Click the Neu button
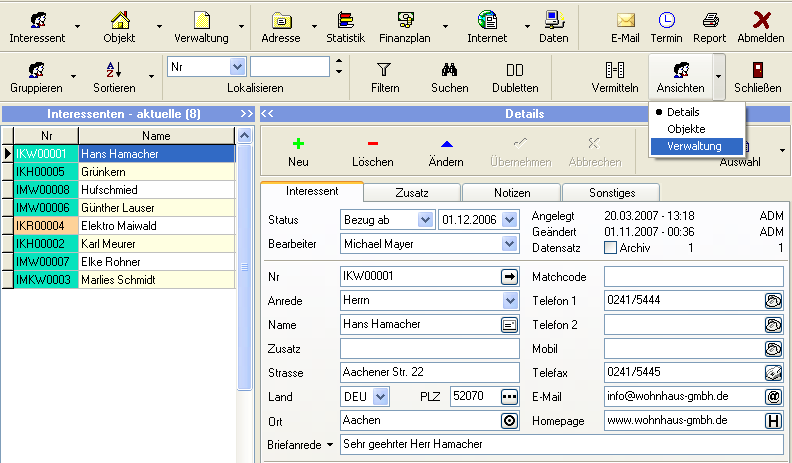Screen dimensions: 792x463 [x=297, y=152]
